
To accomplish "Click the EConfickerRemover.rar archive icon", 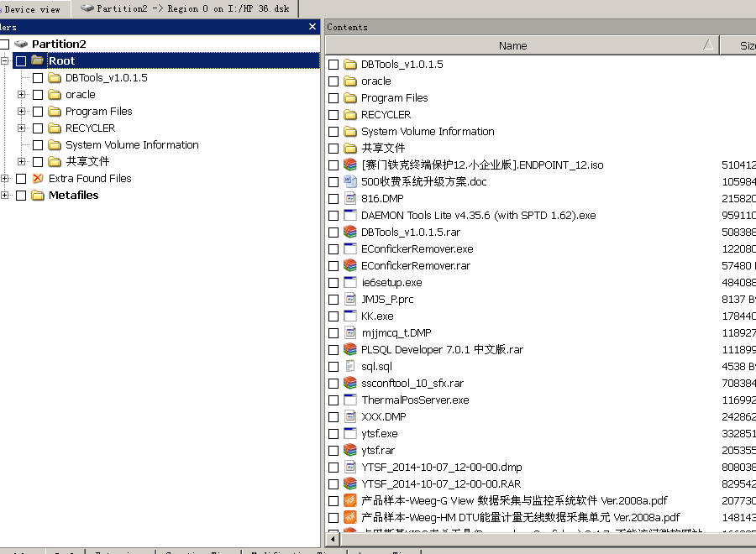I will (350, 265).
